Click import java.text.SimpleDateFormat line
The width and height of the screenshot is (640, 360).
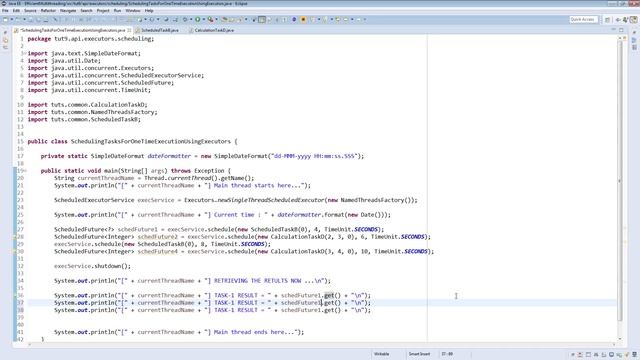coord(84,53)
